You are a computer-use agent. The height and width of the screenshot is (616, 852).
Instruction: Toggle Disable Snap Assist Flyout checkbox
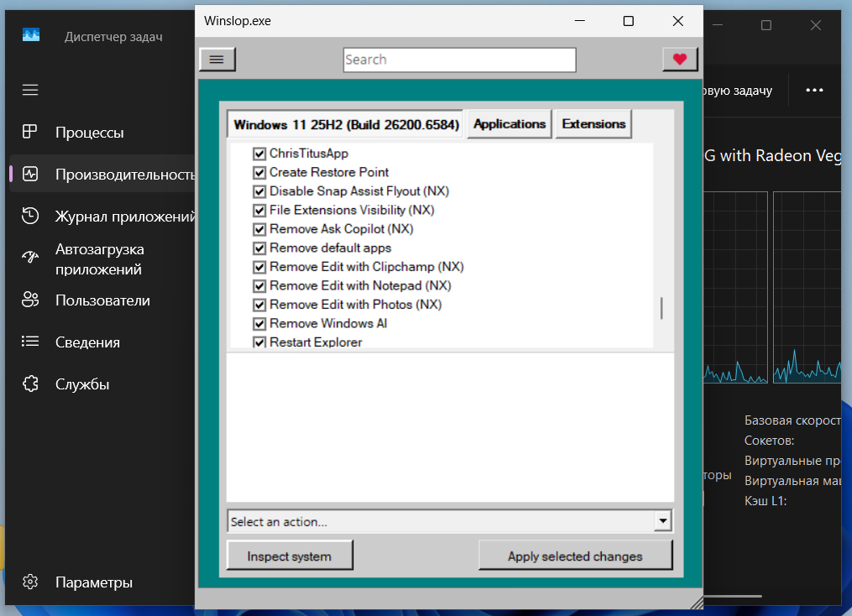[259, 191]
